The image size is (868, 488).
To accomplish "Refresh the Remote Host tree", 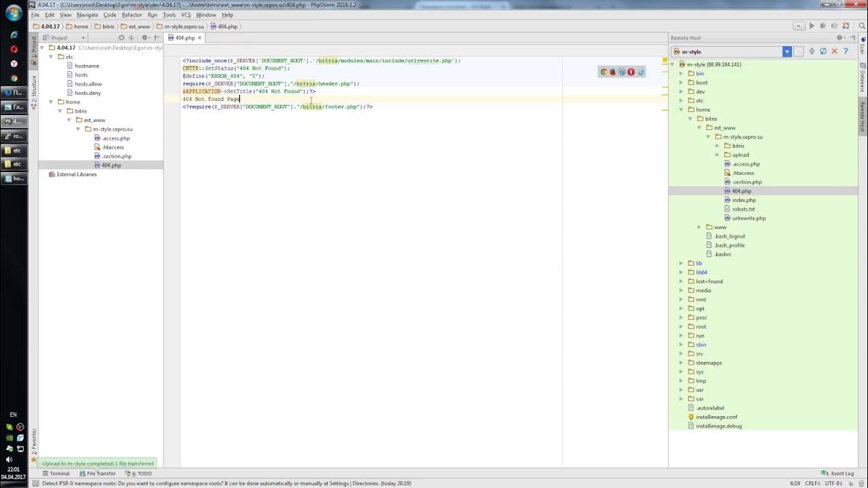I will point(823,52).
